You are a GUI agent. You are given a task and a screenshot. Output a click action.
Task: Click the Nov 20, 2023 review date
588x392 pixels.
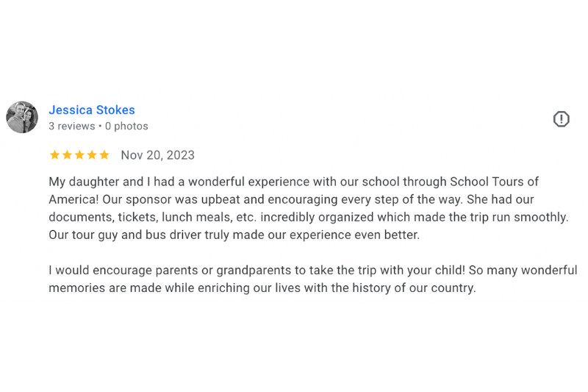click(157, 155)
